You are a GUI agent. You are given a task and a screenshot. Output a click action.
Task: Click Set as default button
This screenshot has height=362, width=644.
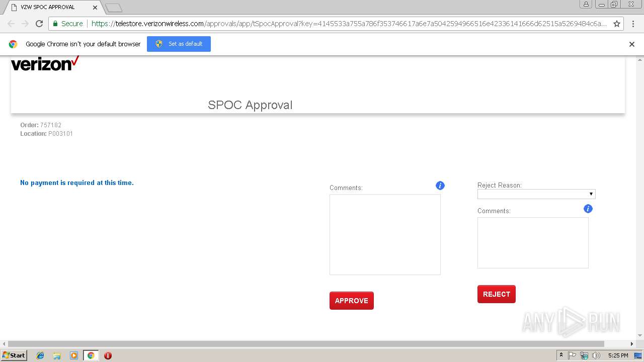pyautogui.click(x=179, y=44)
